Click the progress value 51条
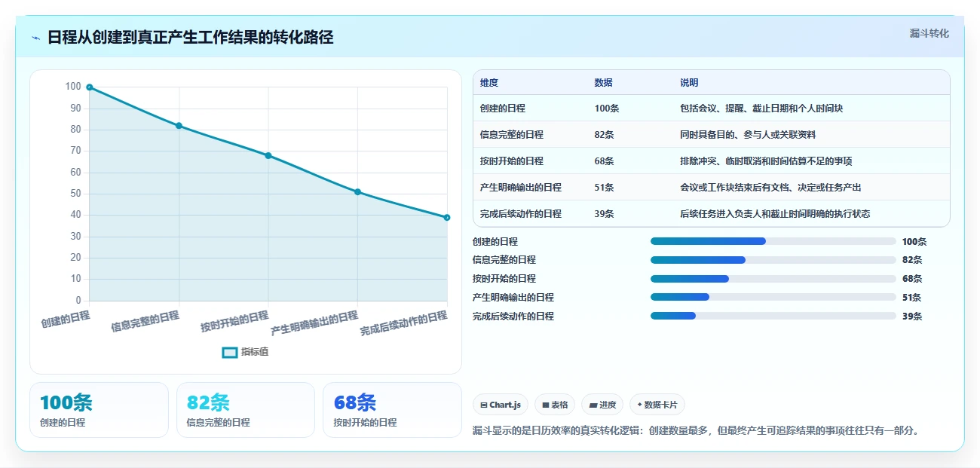This screenshot has height=468, width=980. 912,298
